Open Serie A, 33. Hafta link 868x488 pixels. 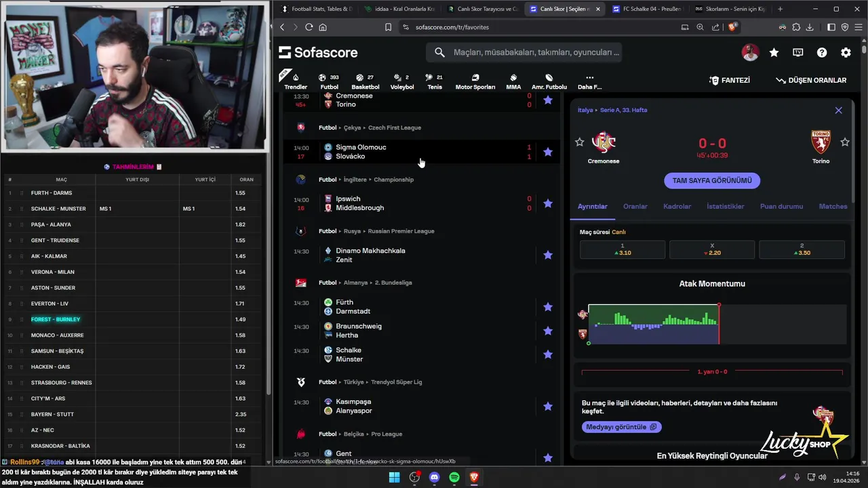(623, 110)
